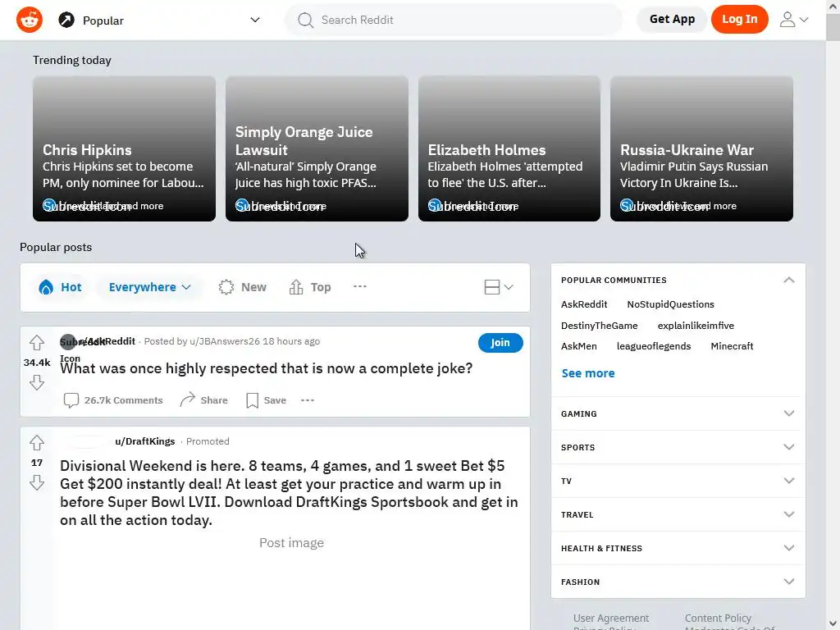This screenshot has height=630, width=840.
Task: Collapse the Popular Communities section
Action: (788, 281)
